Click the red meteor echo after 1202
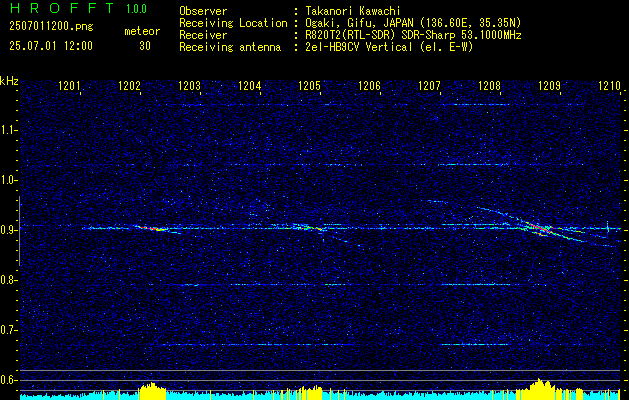 (x=152, y=228)
